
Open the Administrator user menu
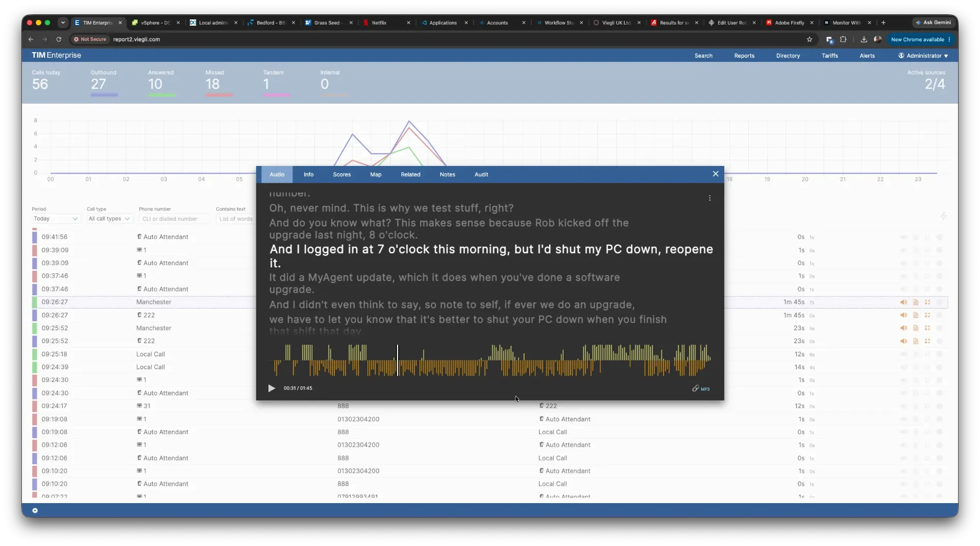tap(923, 56)
